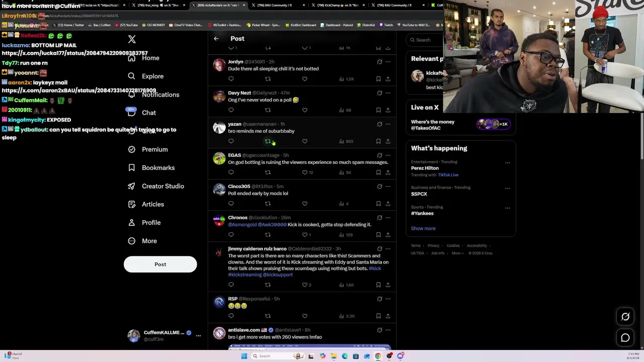
Task: Like EGAS's tweet with 12 likes
Action: [x=307, y=172]
